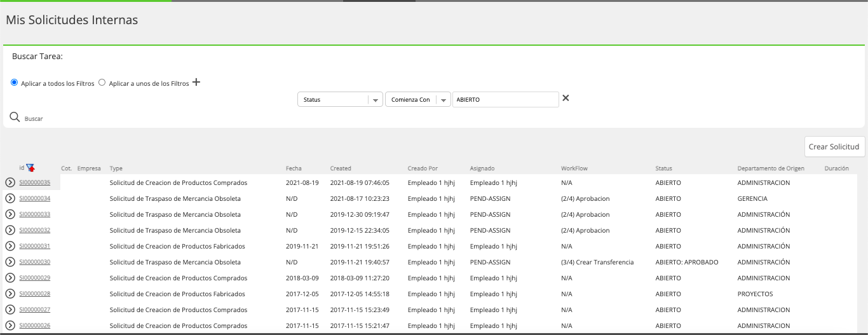Sort by the Creado Por column header

point(423,168)
